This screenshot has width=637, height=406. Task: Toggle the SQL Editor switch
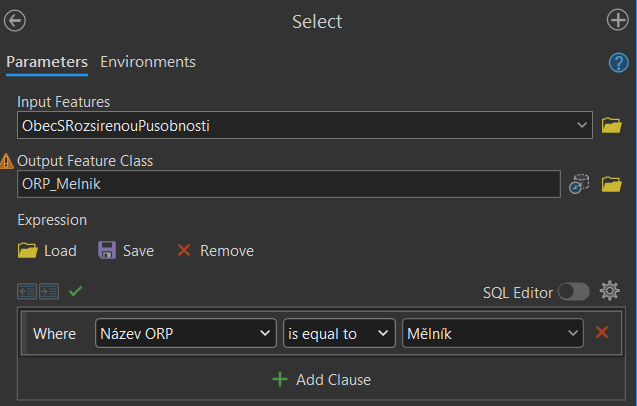pyautogui.click(x=573, y=292)
